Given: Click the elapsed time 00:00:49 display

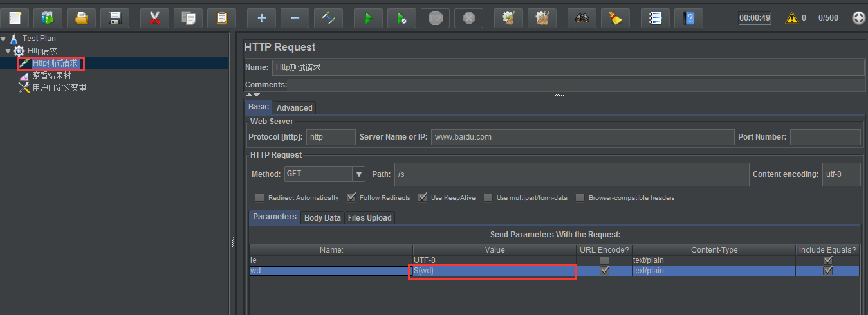Looking at the screenshot, I should click(x=755, y=18).
